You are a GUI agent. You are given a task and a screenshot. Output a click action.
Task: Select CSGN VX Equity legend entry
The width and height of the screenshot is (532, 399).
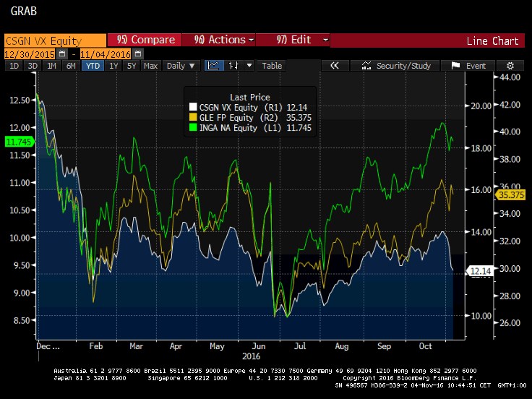click(x=253, y=107)
